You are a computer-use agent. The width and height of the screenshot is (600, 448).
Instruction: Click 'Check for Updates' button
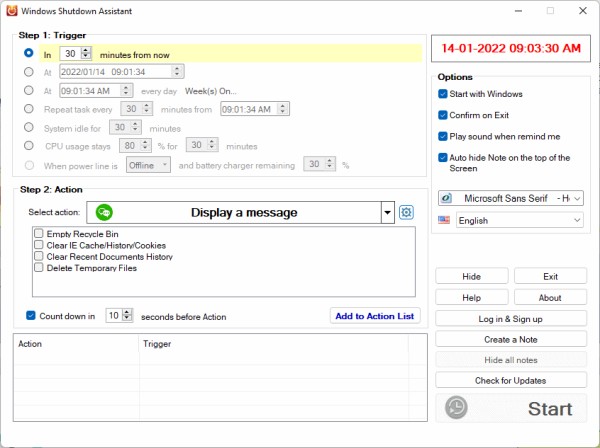(511, 380)
